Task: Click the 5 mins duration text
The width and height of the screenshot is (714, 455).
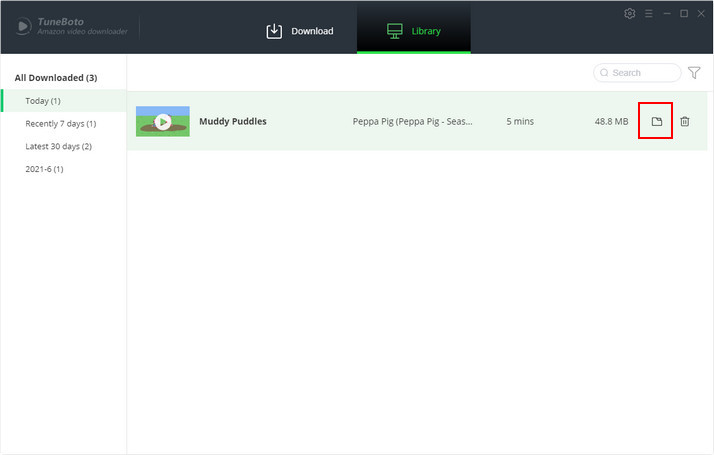Action: pyautogui.click(x=520, y=122)
